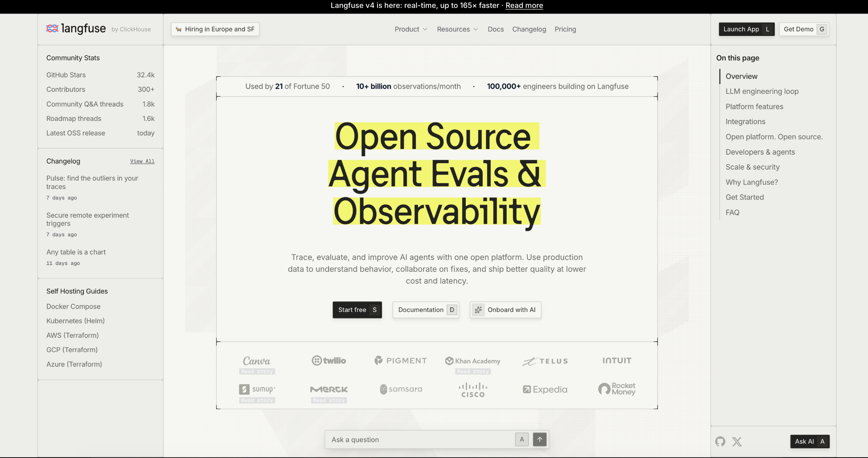The width and height of the screenshot is (868, 458).
Task: Click the Samsara logo
Action: tap(401, 389)
